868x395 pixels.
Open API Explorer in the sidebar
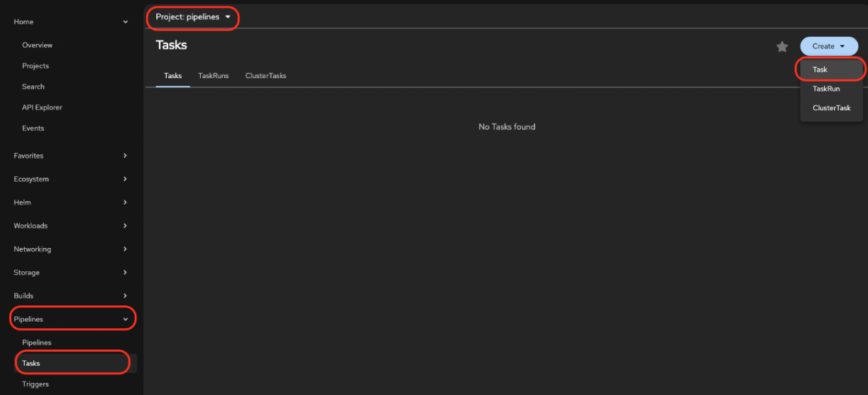click(x=42, y=107)
